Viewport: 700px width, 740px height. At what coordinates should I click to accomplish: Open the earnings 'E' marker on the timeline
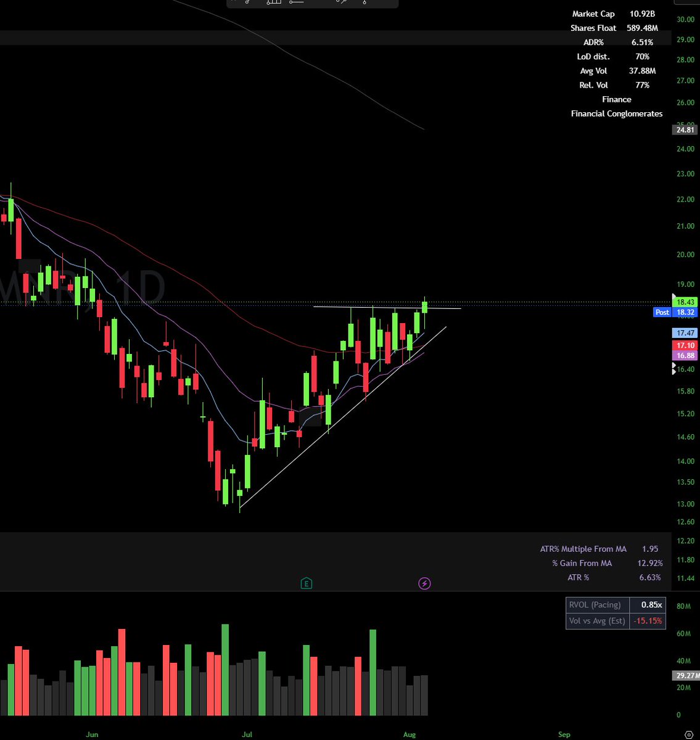pyautogui.click(x=306, y=583)
